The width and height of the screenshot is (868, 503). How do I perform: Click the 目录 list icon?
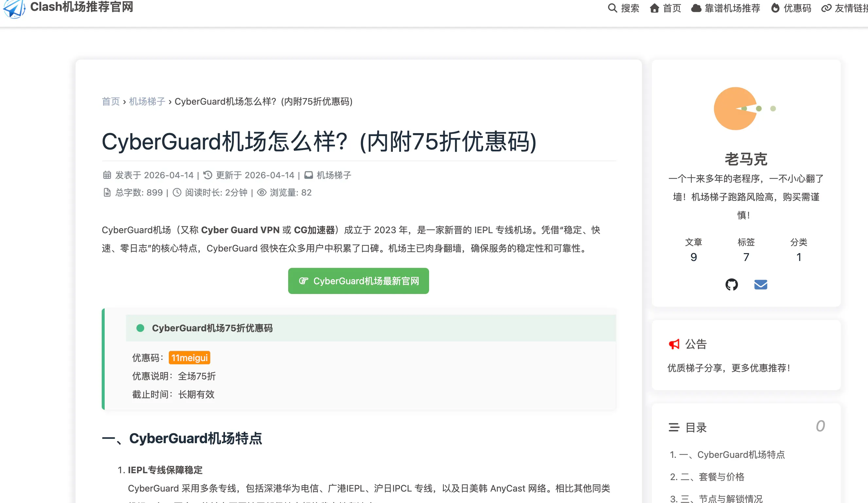pos(674,427)
